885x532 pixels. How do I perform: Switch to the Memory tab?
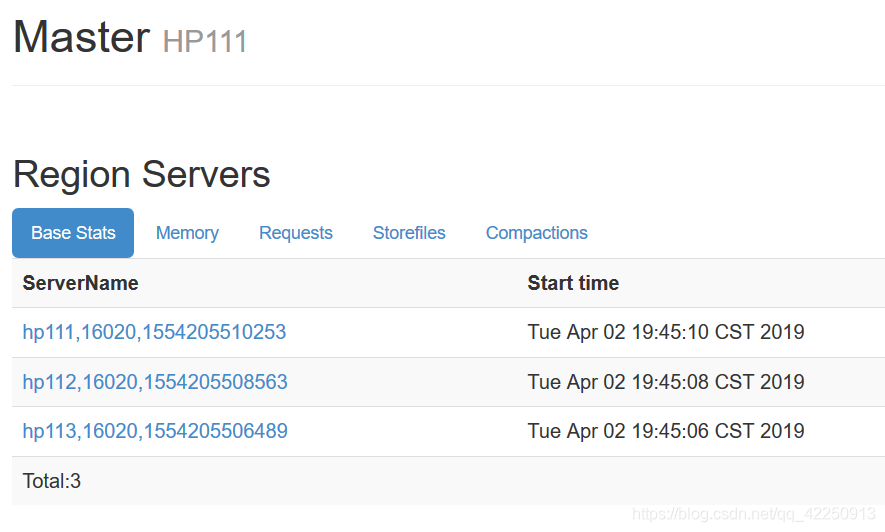coord(187,233)
